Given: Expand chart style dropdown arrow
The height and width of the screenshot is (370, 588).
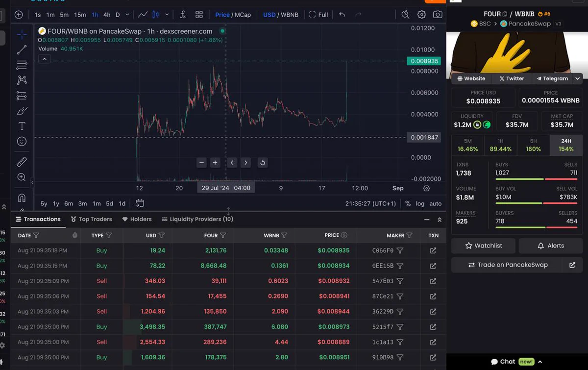Looking at the screenshot, I should click(167, 15).
